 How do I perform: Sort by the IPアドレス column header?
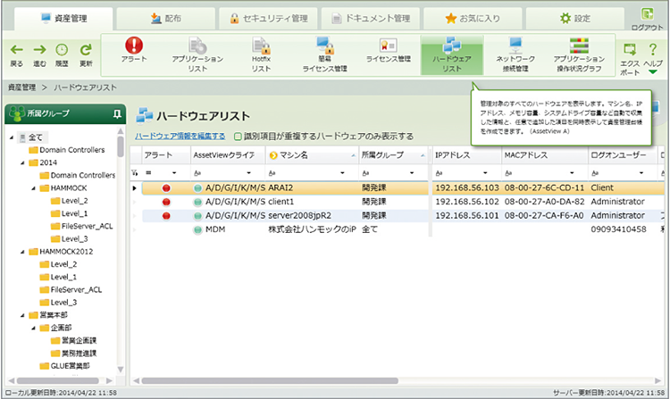click(x=466, y=155)
